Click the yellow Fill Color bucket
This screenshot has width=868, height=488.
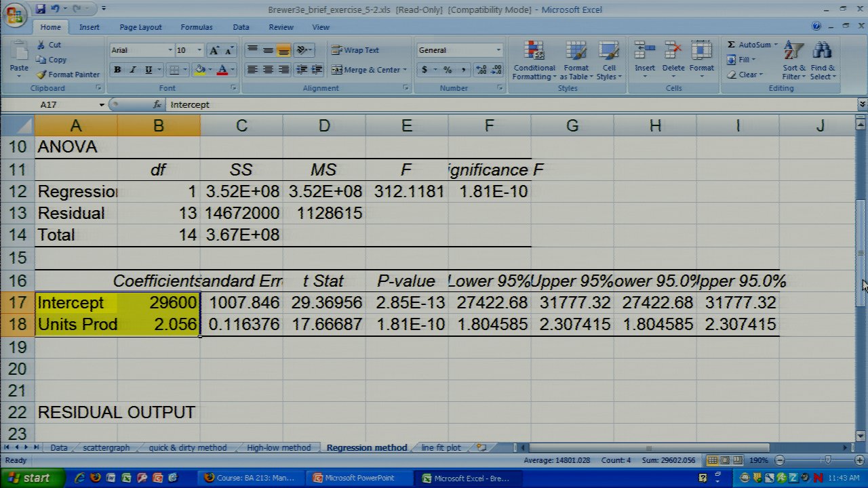click(x=199, y=70)
